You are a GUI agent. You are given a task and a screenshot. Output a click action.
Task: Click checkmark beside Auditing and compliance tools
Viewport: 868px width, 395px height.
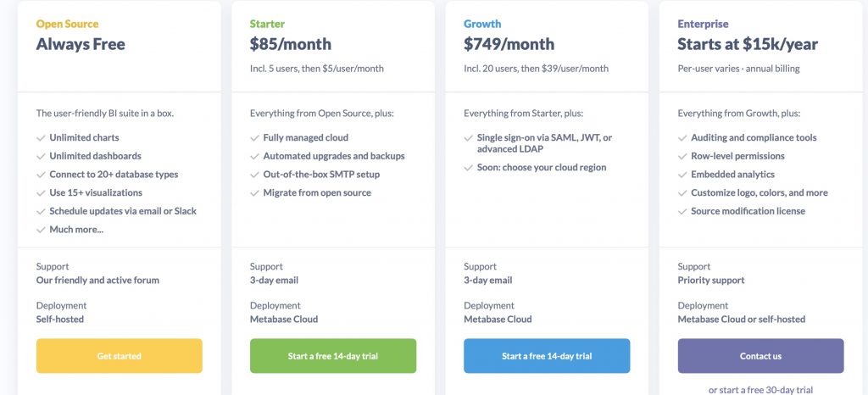(x=682, y=137)
